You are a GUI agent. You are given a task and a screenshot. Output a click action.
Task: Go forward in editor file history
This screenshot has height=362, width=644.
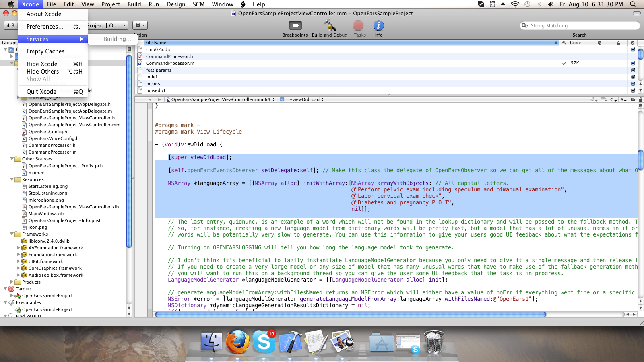[159, 99]
